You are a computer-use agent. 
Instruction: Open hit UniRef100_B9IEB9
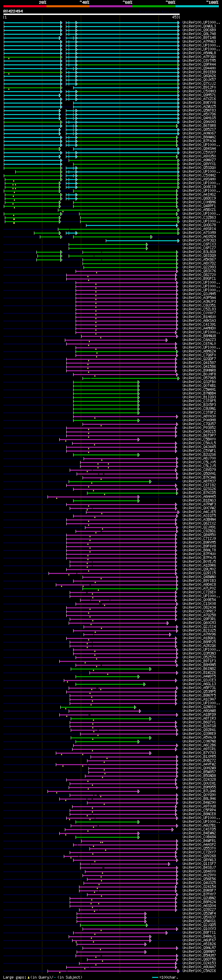(x=199, y=72)
